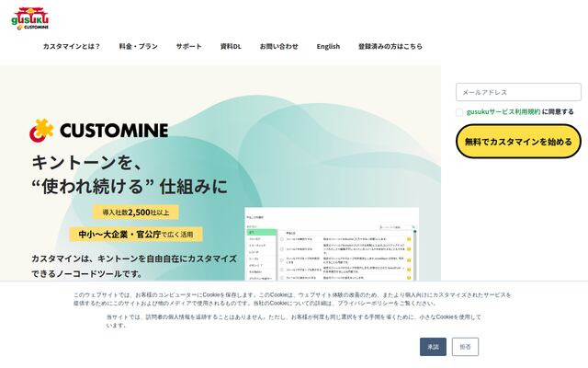588x368 pixels.
Task: Click the 導入社数2,500社以上 badge
Action: [136, 213]
